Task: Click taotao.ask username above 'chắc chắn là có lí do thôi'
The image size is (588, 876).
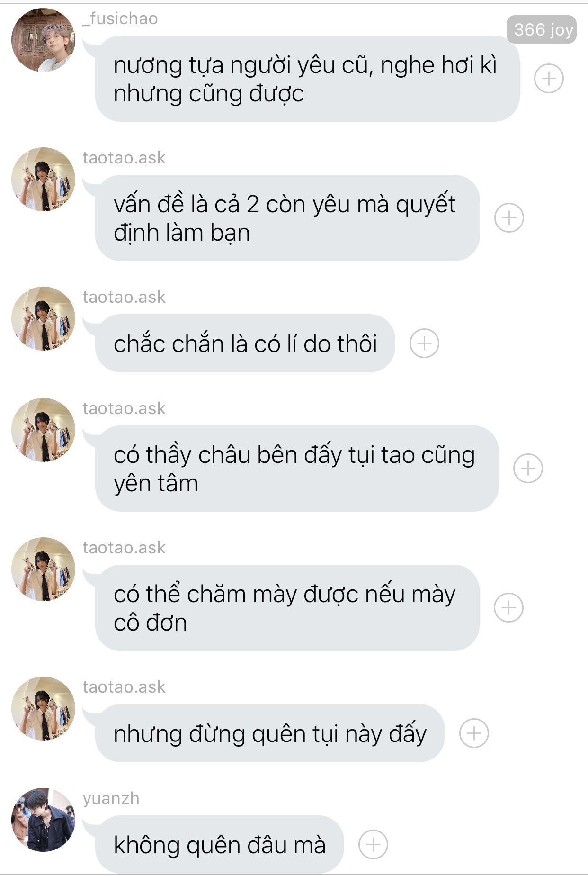Action: click(x=124, y=297)
